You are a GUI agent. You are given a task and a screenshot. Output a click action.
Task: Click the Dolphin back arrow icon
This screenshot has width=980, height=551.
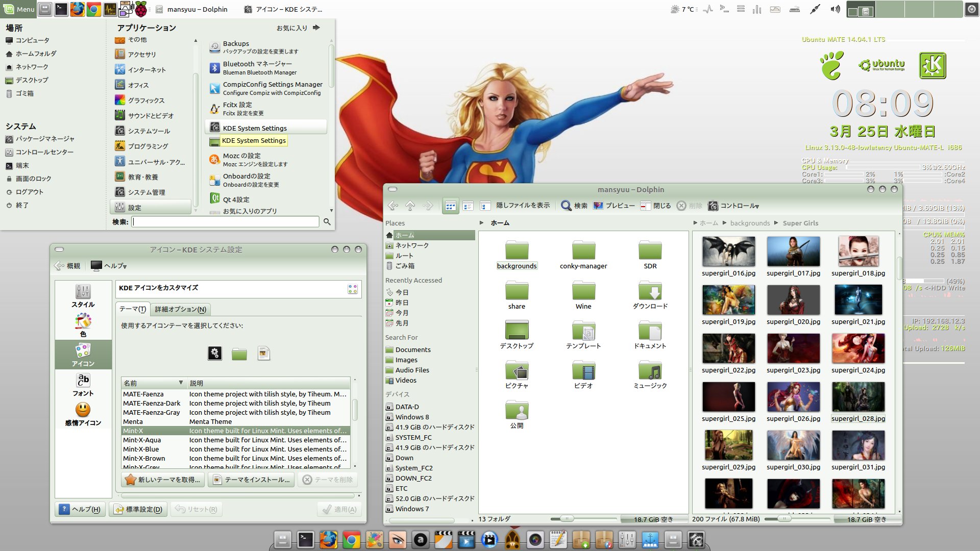[x=393, y=206]
